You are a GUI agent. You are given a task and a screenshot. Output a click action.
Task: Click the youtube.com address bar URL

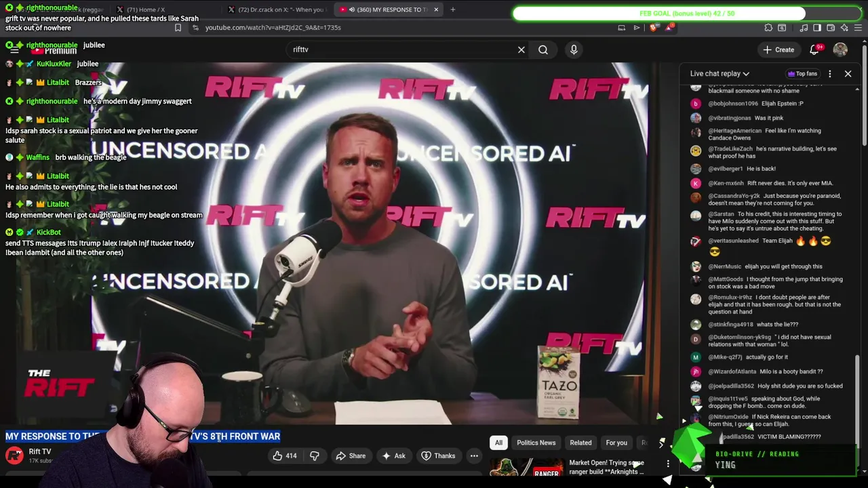[x=273, y=28]
